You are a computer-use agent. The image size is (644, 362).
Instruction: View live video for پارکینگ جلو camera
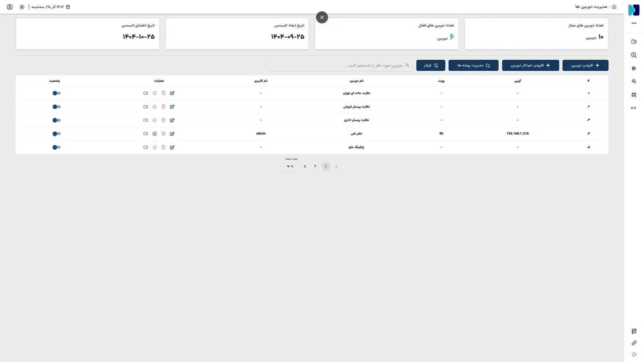(145, 147)
